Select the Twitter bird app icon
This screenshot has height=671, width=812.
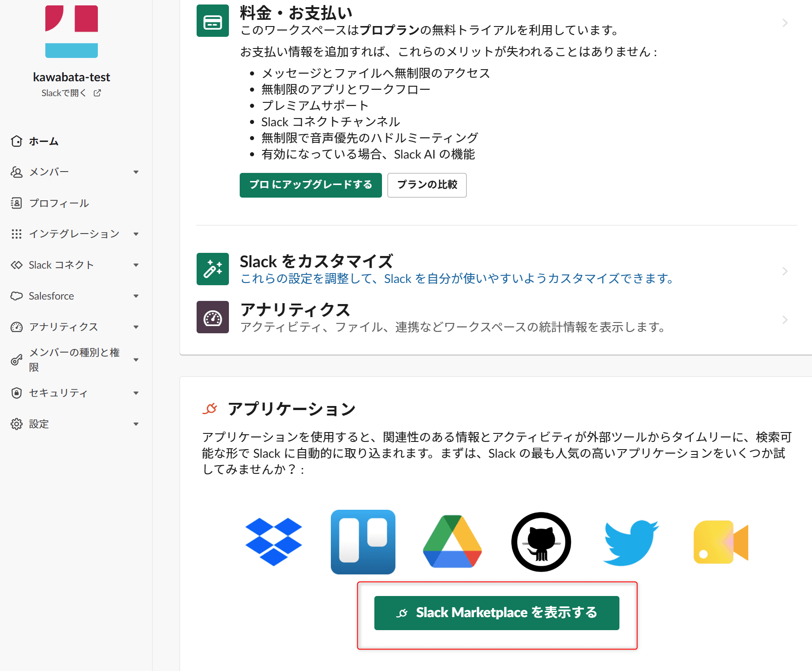[x=631, y=543]
